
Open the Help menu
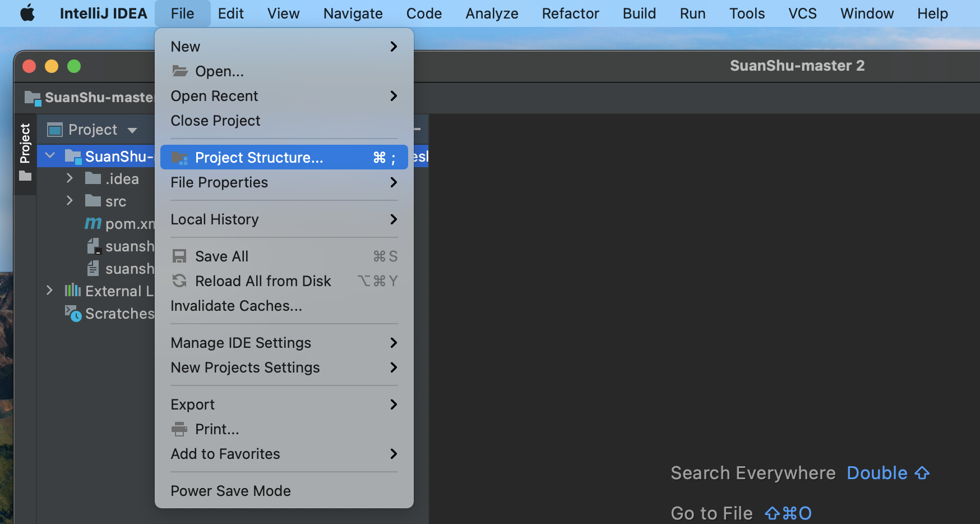(x=933, y=13)
